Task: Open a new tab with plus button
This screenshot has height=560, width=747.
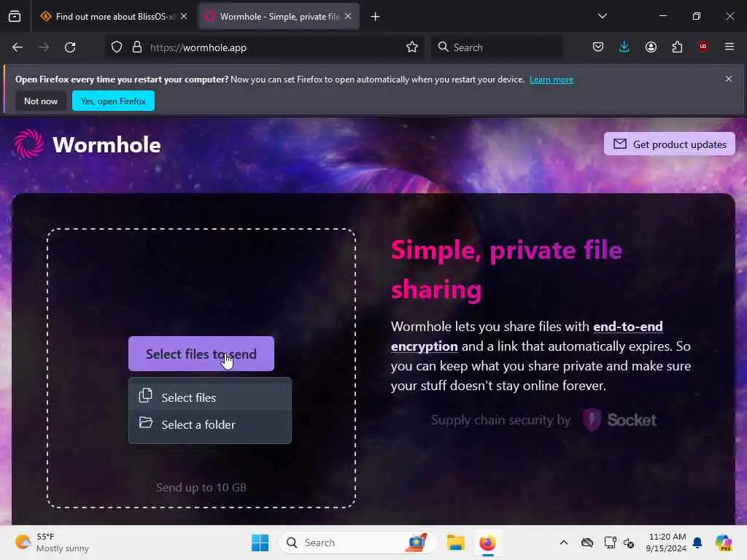Action: 376,17
